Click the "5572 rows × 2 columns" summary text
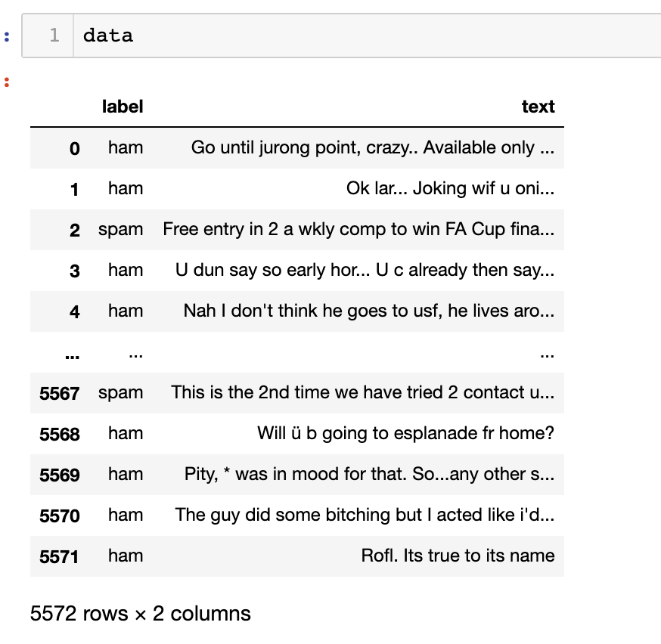 coord(141,613)
